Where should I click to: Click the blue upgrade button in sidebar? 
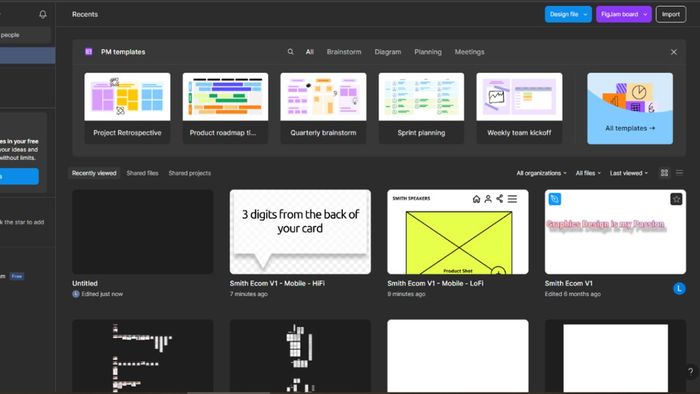[19, 176]
